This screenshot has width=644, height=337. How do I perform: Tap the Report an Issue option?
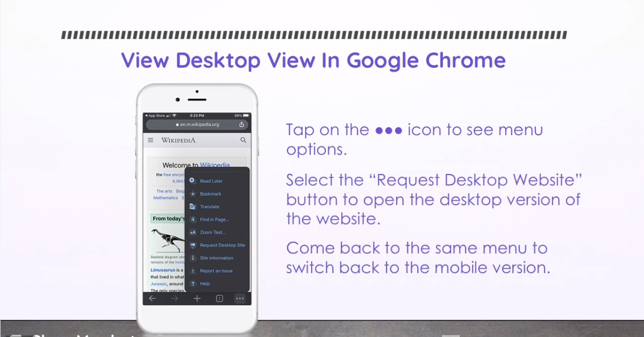point(216,270)
